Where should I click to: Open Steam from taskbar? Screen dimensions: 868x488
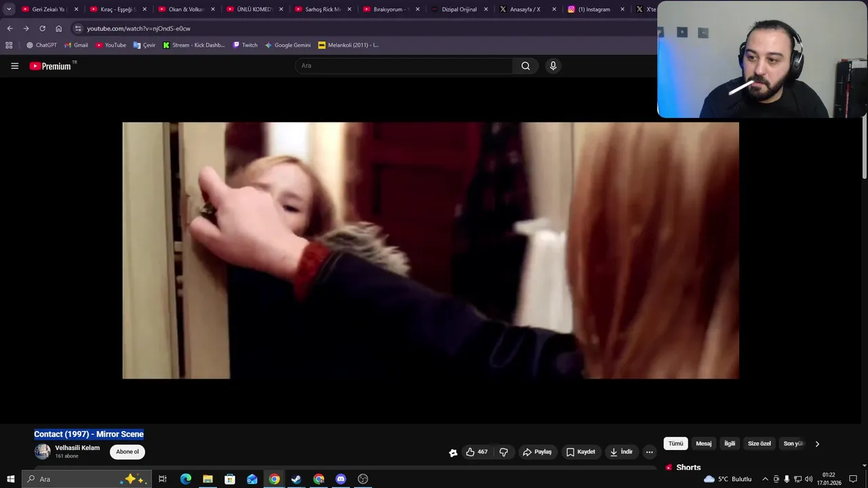coord(296,479)
